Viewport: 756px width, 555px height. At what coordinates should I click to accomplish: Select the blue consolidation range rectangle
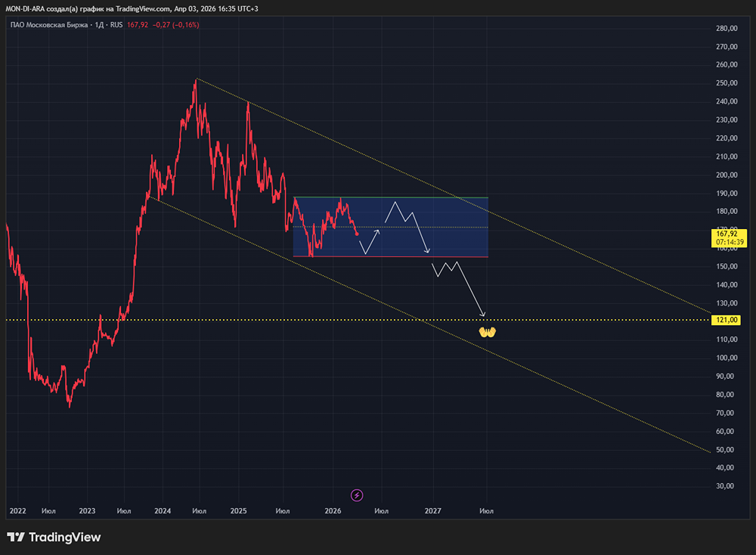391,227
